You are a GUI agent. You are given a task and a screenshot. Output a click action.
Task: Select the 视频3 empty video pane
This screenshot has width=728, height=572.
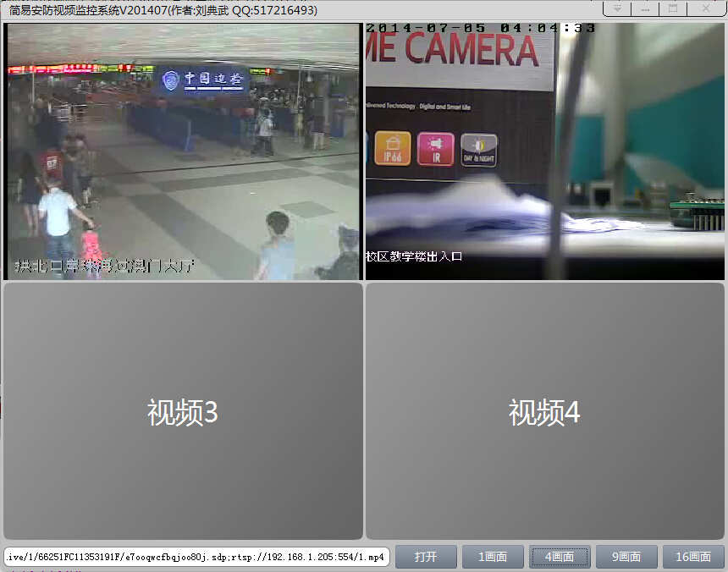point(183,411)
